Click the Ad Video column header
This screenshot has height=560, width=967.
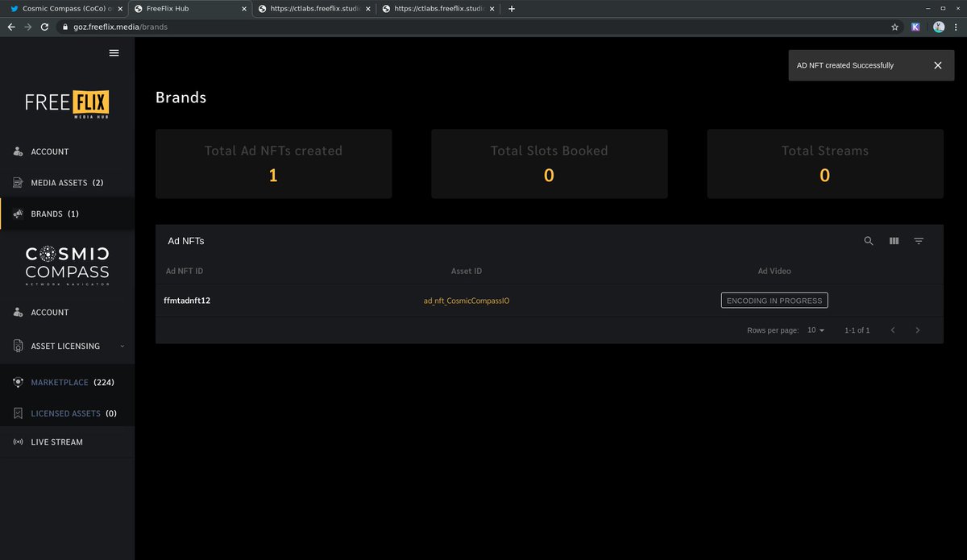click(x=774, y=272)
